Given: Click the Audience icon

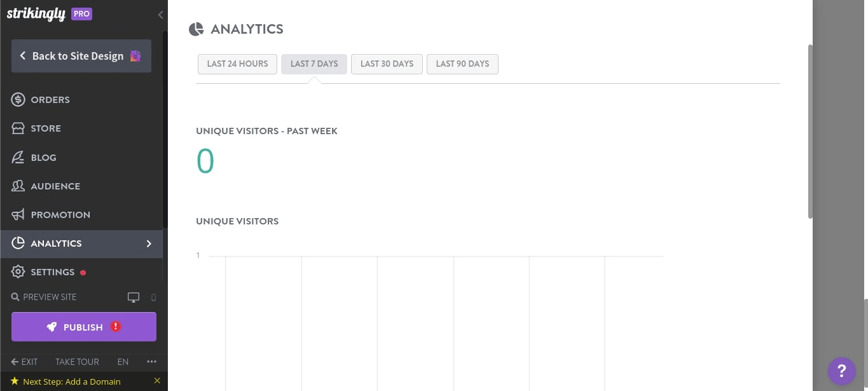Looking at the screenshot, I should coord(18,186).
